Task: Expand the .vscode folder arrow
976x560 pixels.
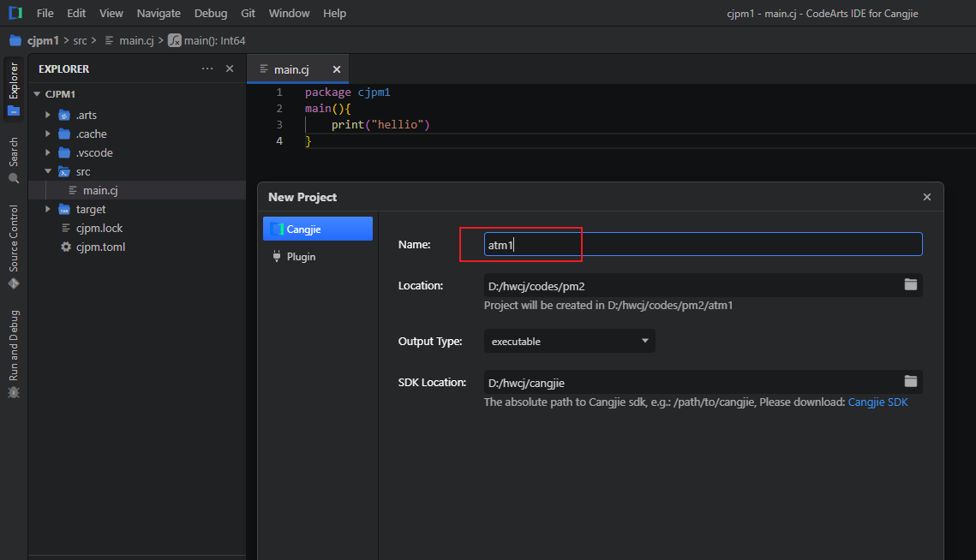Action: tap(48, 152)
